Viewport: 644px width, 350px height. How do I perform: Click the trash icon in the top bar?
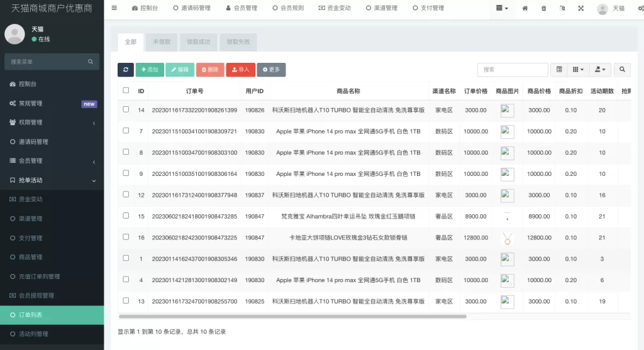[544, 8]
